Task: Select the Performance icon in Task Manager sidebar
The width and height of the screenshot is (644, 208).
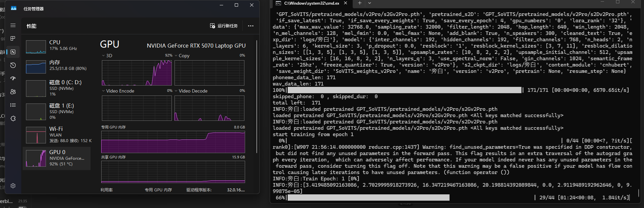Action: click(13, 52)
